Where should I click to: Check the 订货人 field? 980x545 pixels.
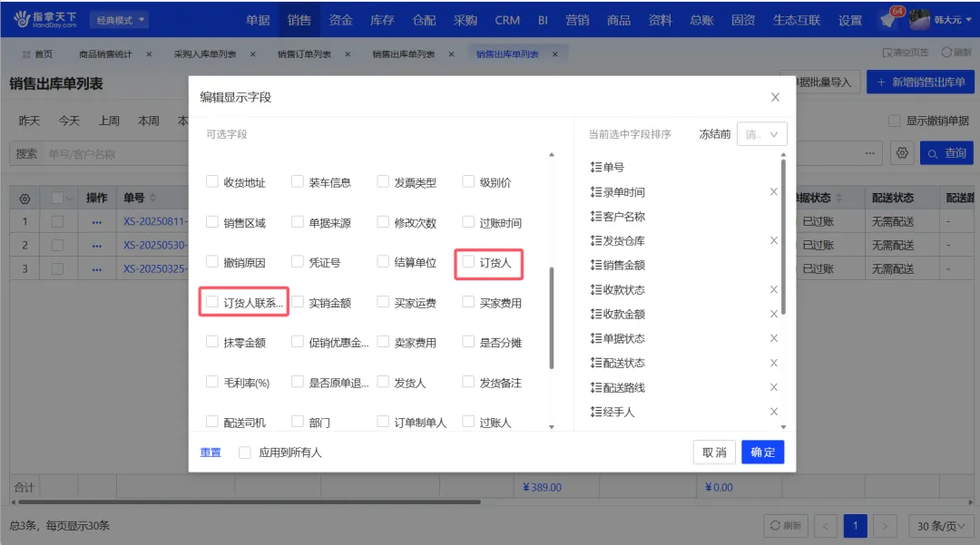tap(468, 262)
